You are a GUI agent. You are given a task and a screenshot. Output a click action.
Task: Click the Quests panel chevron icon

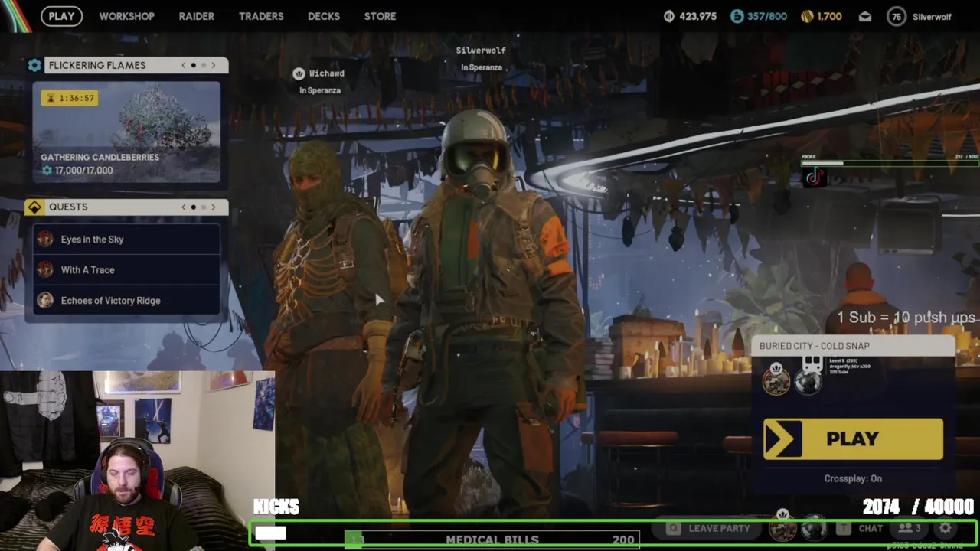[x=34, y=207]
